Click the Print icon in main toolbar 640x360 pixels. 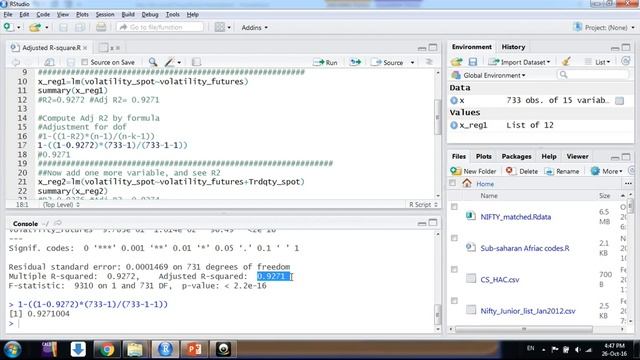[x=101, y=27]
